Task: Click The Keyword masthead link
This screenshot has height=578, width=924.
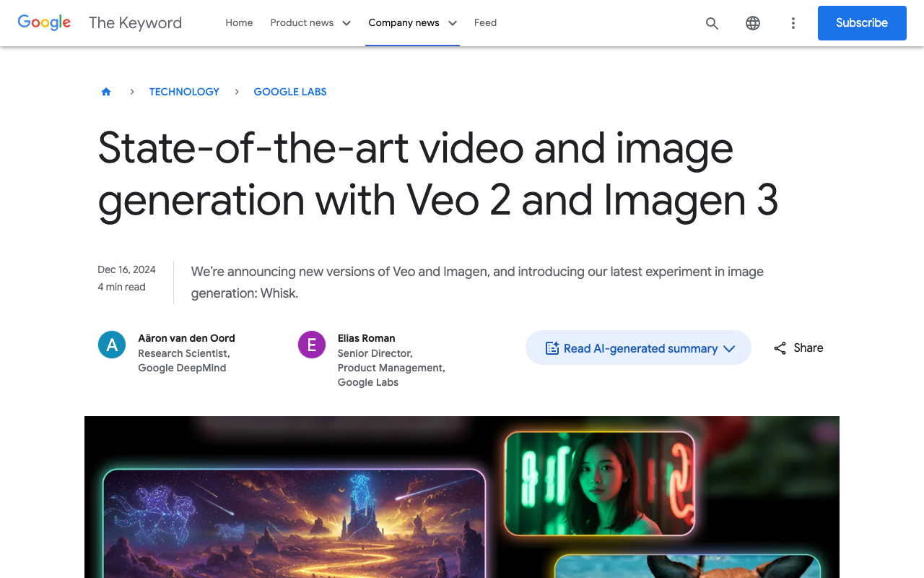Action: (134, 22)
